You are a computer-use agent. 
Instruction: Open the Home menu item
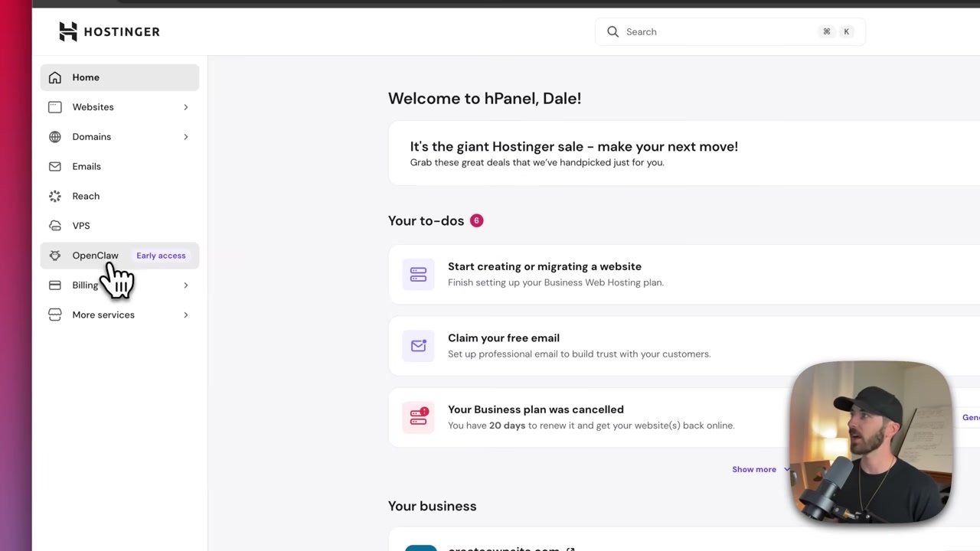[119, 77]
